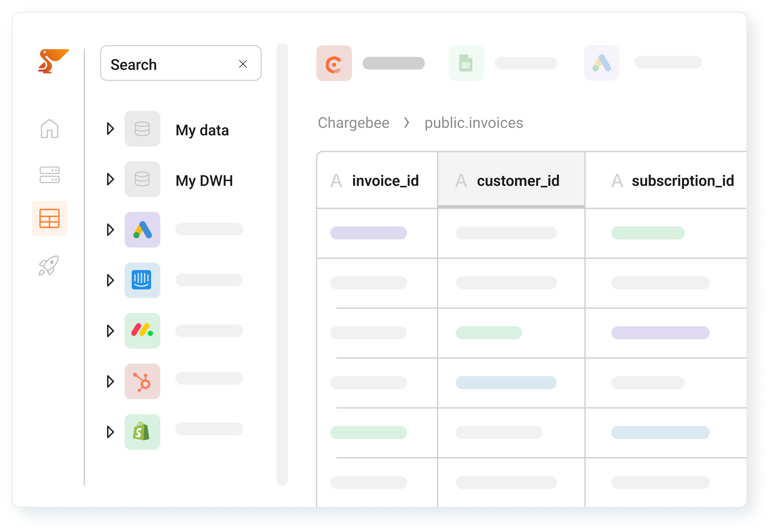This screenshot has width=772, height=532.
Task: Click the home icon in sidebar
Action: click(x=49, y=129)
